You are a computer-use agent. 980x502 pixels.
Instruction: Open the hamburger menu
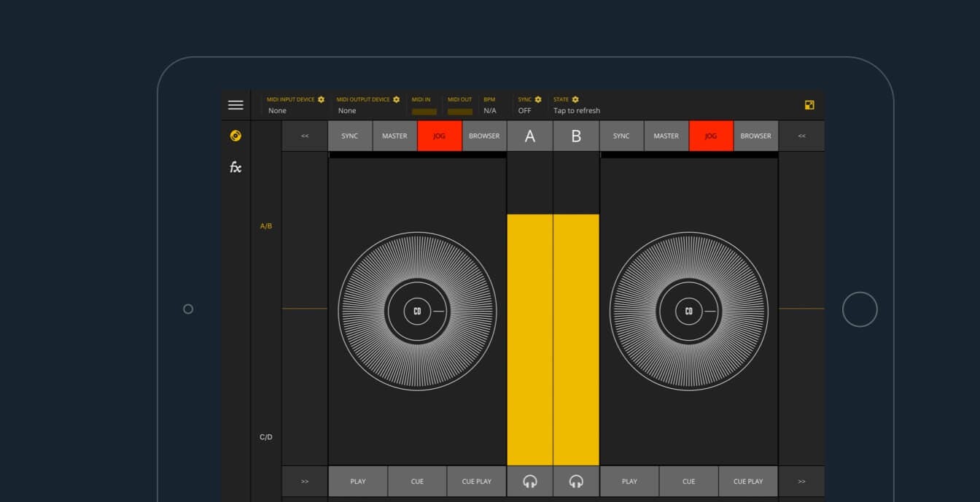(236, 105)
